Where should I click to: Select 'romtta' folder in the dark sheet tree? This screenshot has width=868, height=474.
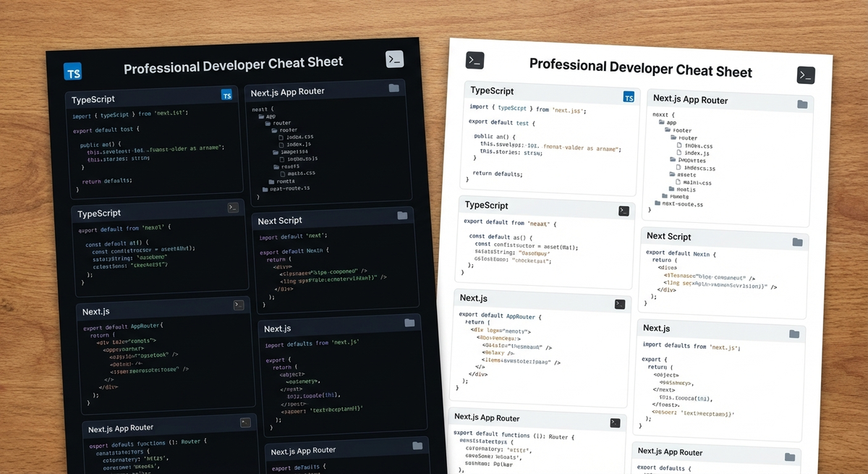pyautogui.click(x=281, y=181)
